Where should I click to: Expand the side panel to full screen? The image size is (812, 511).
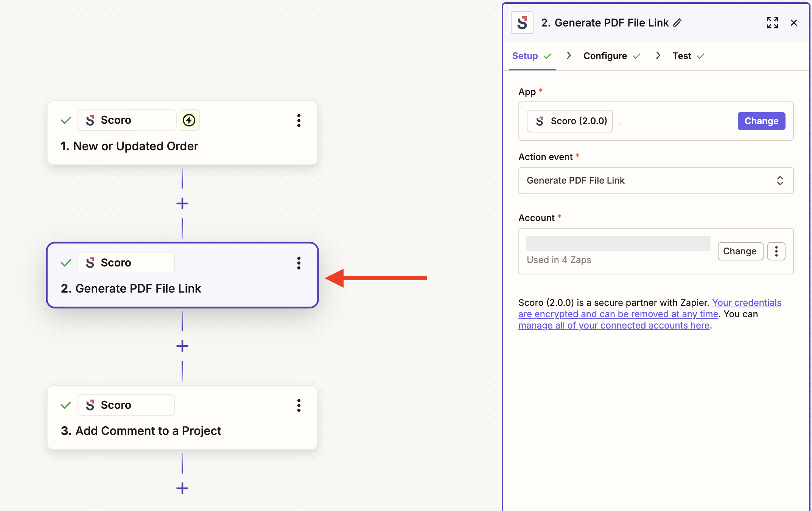[773, 23]
